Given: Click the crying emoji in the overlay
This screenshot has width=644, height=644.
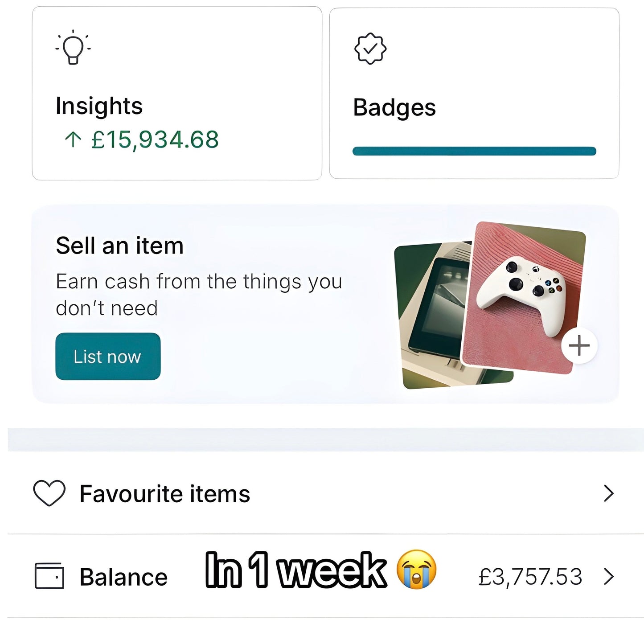Looking at the screenshot, I should [416, 570].
